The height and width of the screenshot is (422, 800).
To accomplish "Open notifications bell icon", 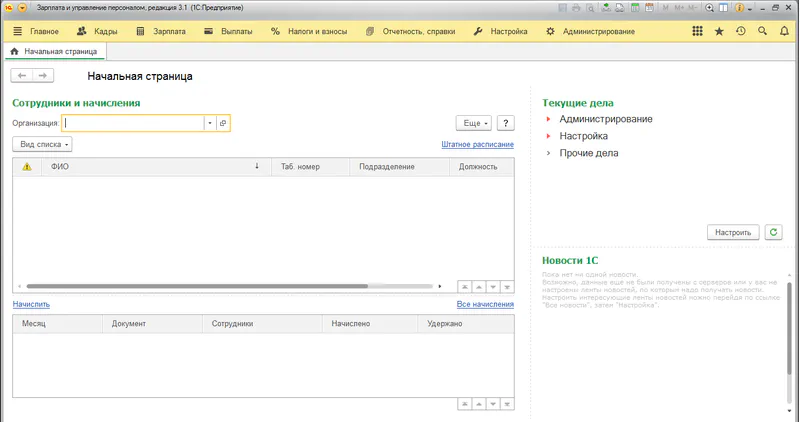I will 784,31.
